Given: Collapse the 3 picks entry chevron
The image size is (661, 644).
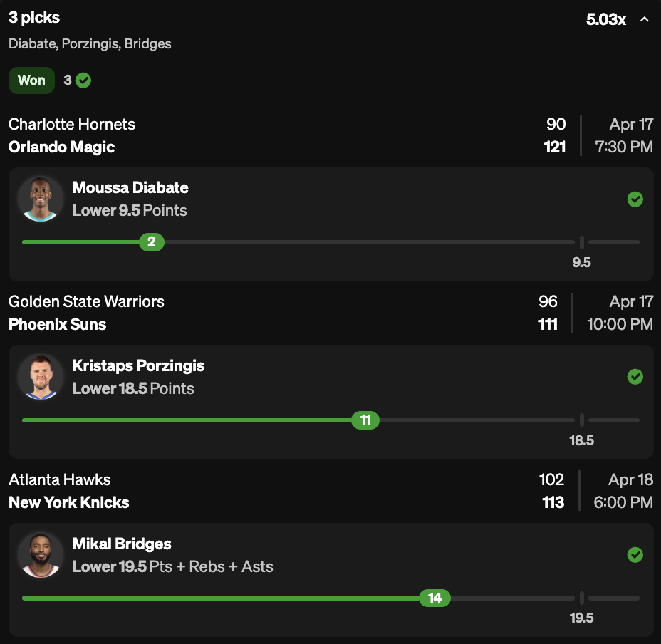Looking at the screenshot, I should 645,19.
